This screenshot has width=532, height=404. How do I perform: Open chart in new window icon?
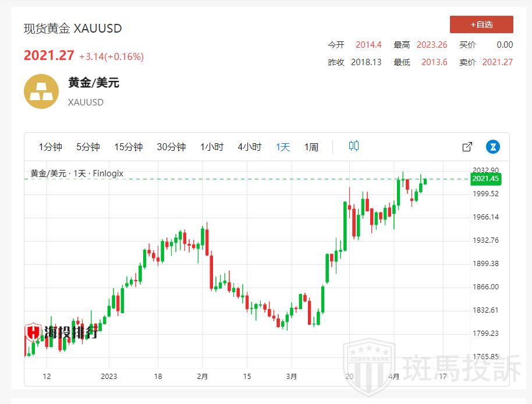(467, 147)
